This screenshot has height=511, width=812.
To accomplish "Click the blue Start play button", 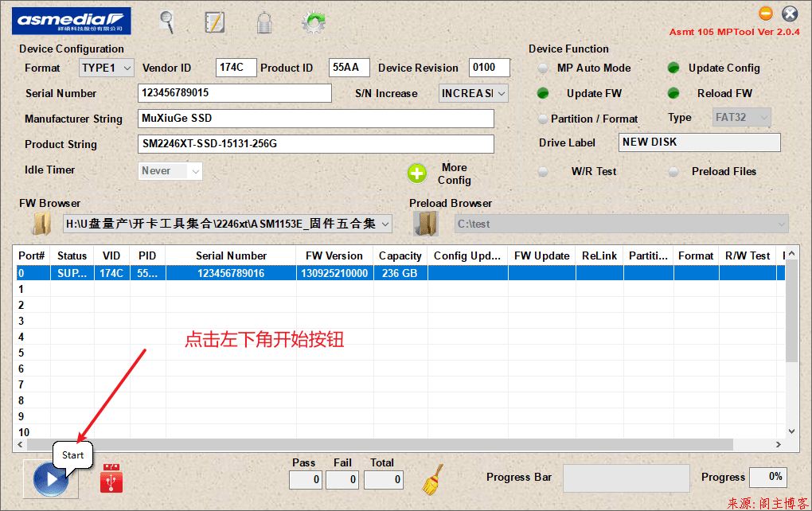I will click(x=51, y=479).
